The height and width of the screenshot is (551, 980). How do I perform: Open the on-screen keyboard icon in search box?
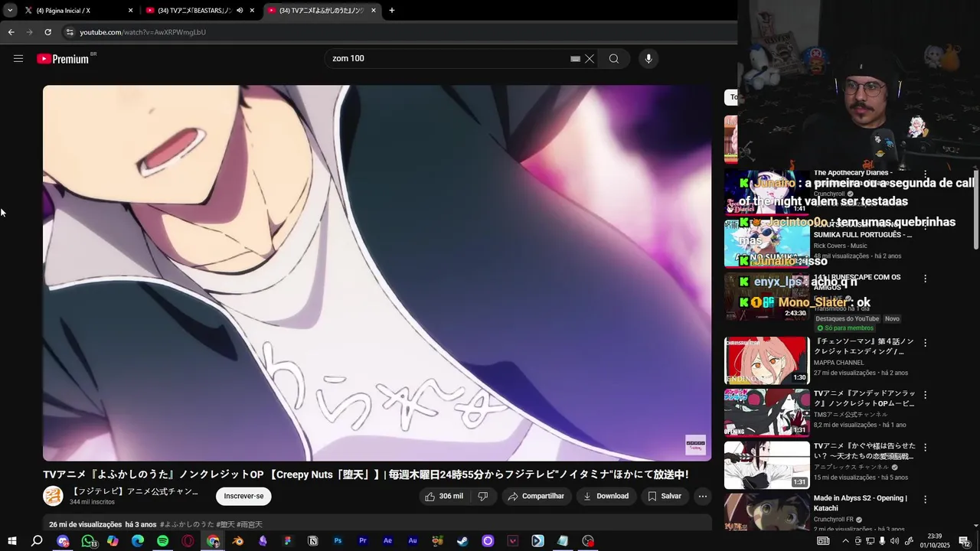[x=575, y=59]
